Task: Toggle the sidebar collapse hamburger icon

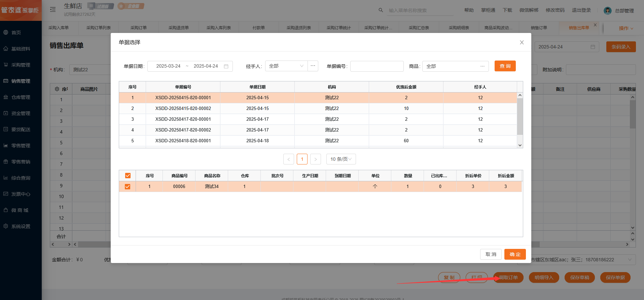Action: (53, 9)
